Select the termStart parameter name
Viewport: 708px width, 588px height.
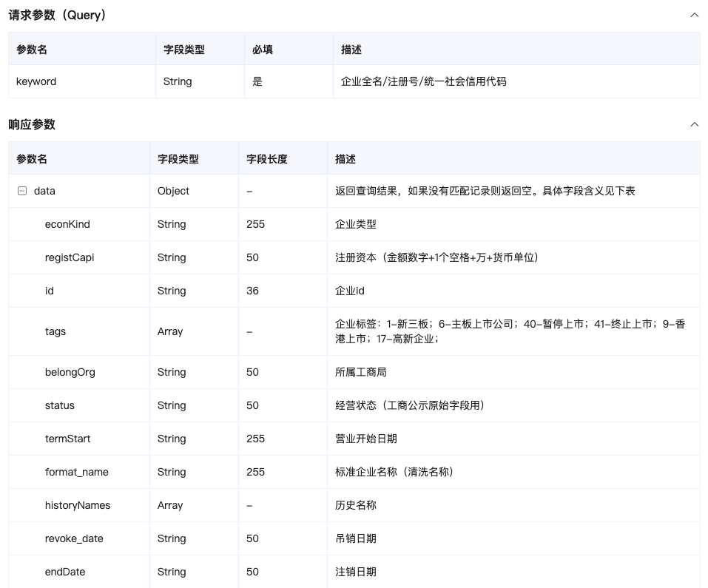(x=68, y=439)
